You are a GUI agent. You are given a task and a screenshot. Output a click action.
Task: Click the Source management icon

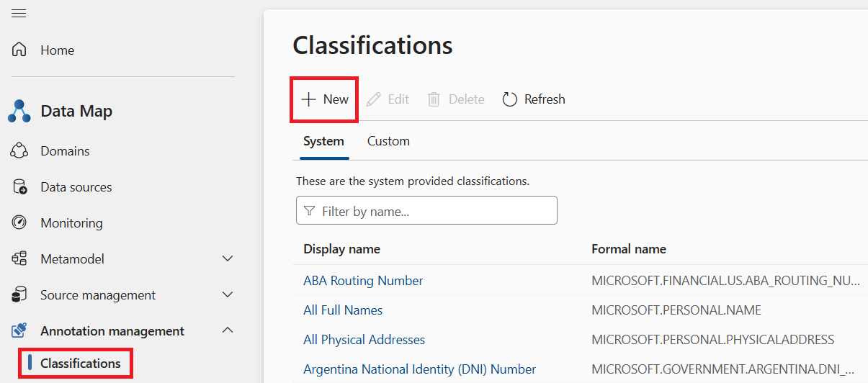[19, 294]
